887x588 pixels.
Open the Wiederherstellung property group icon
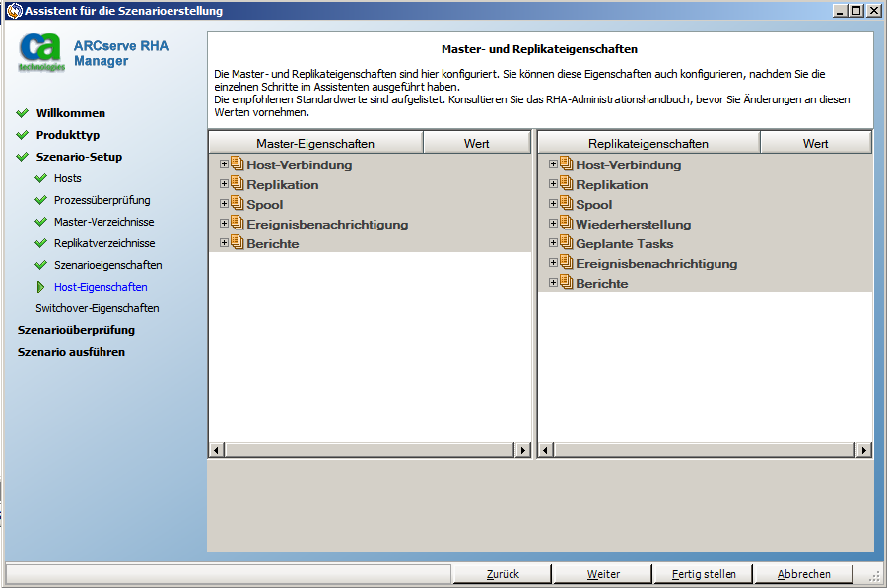565,225
